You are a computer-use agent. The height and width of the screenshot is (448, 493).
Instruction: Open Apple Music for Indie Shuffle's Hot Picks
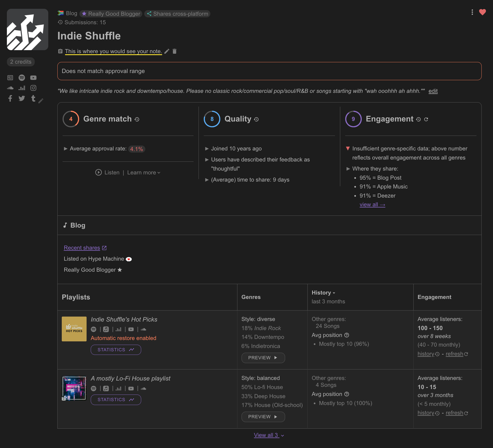pyautogui.click(x=106, y=329)
